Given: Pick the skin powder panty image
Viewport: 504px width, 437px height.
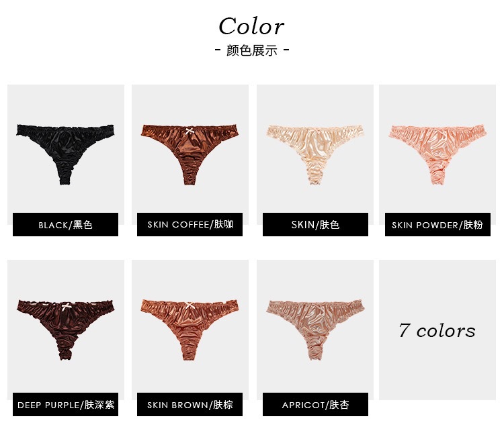Looking at the screenshot, I should pyautogui.click(x=437, y=155).
